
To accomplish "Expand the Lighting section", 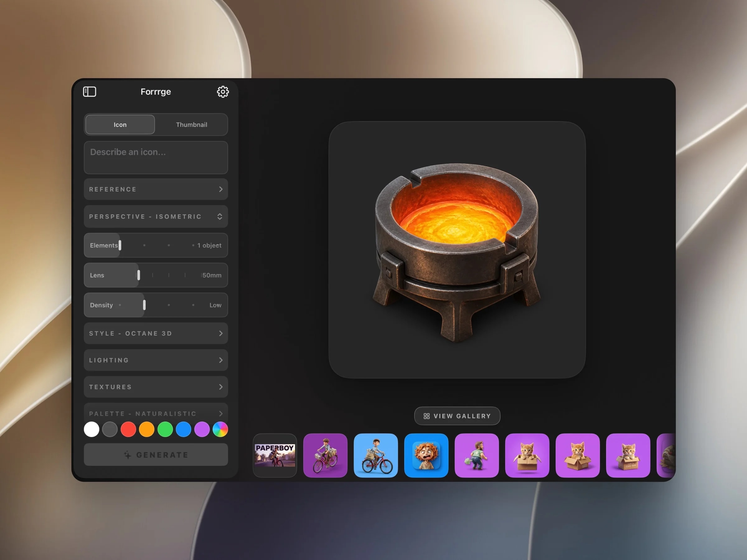I will (x=156, y=360).
